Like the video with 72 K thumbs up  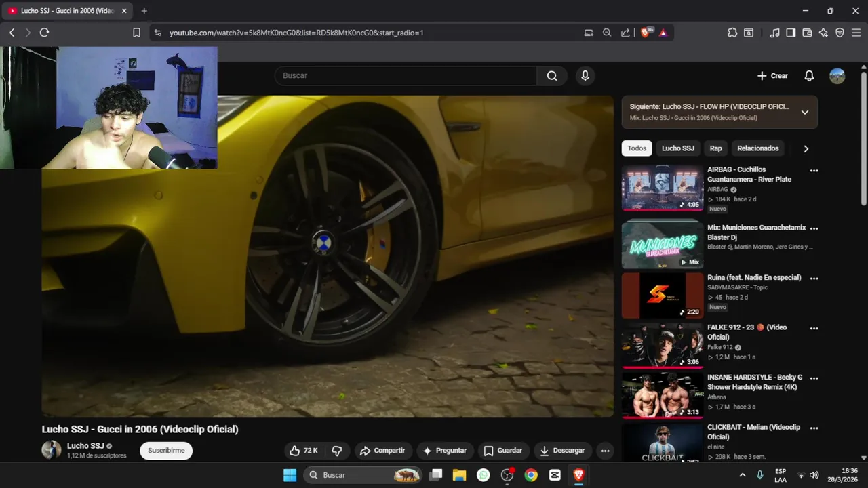[303, 451]
